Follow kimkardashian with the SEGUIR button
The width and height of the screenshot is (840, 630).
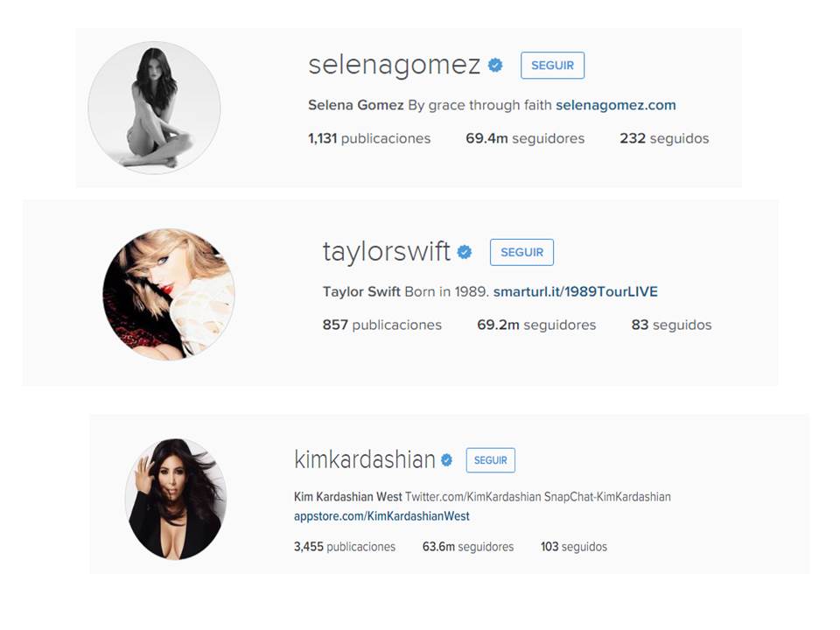point(491,460)
